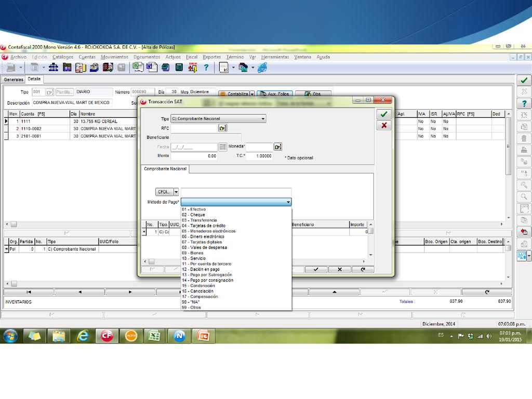Open the Movimientos menu
Viewport: 532px width, 399px height.
click(114, 57)
